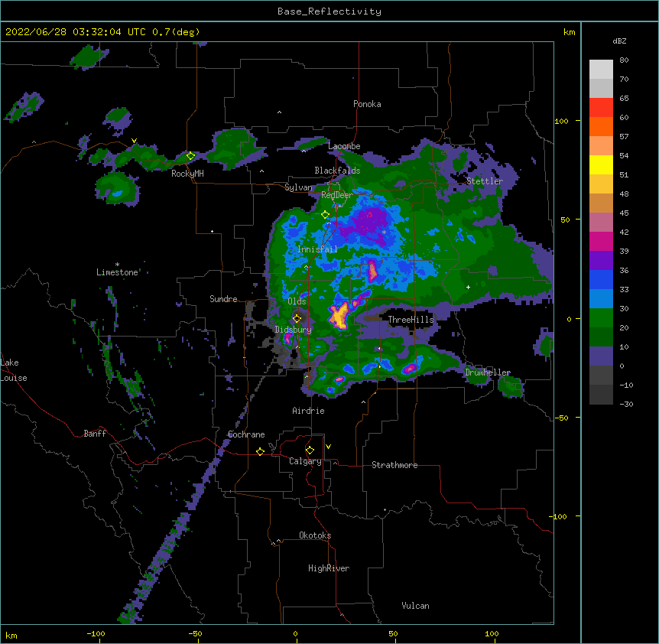Select the yellow diamond marker below Cochrane
Viewport: 659px width, 644px height.
(260, 451)
